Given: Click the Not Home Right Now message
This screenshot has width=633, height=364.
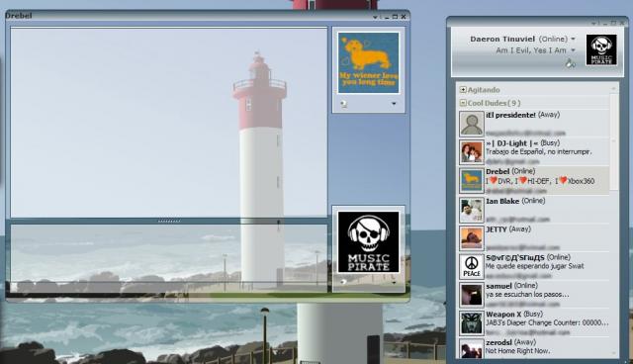Looking at the screenshot, I should click(x=517, y=351).
